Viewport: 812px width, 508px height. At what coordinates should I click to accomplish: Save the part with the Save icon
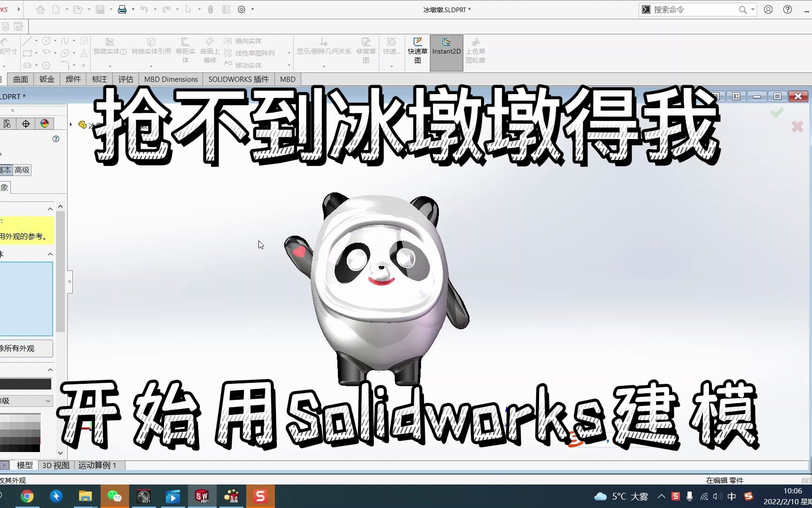click(100, 9)
